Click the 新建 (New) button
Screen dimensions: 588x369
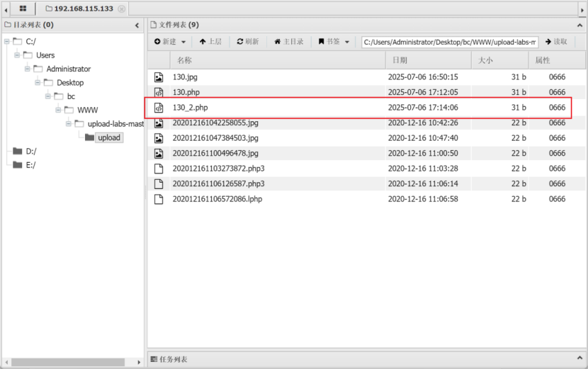[x=165, y=42]
